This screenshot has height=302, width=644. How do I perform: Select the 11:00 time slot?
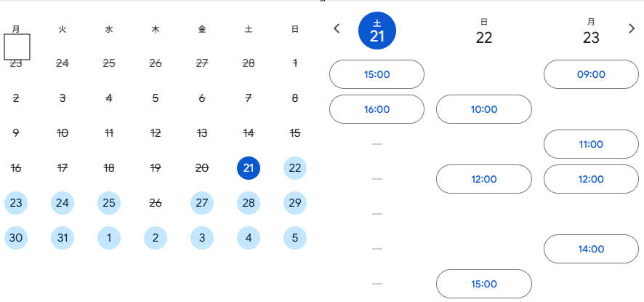pyautogui.click(x=591, y=144)
